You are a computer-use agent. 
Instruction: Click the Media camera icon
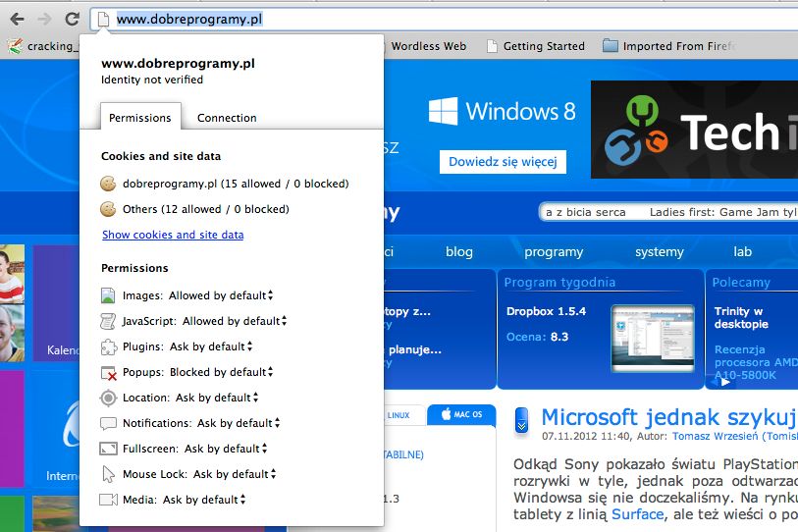[108, 500]
